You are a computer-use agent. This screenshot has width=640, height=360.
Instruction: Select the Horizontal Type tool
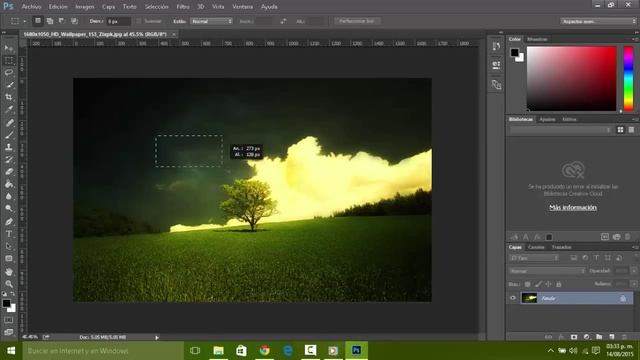coord(9,234)
